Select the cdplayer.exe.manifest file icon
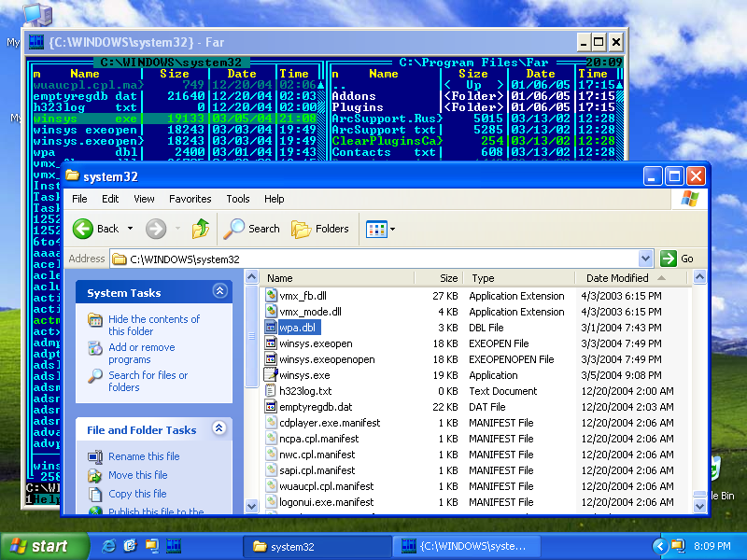 (271, 423)
